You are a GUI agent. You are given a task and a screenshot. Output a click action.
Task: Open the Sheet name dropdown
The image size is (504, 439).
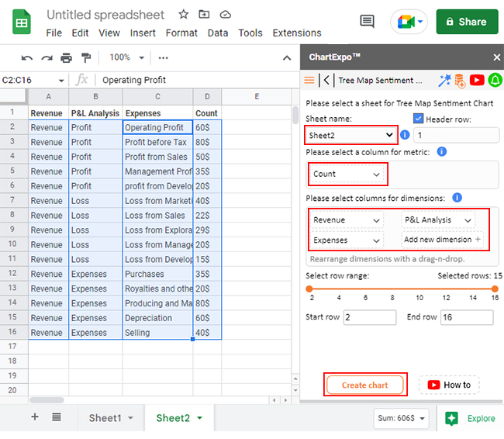point(351,135)
